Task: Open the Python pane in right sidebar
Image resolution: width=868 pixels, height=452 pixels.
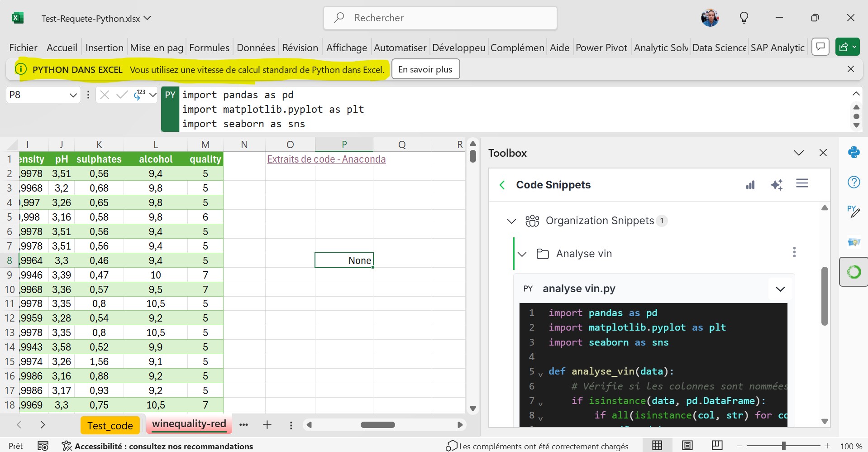Action: tap(854, 153)
